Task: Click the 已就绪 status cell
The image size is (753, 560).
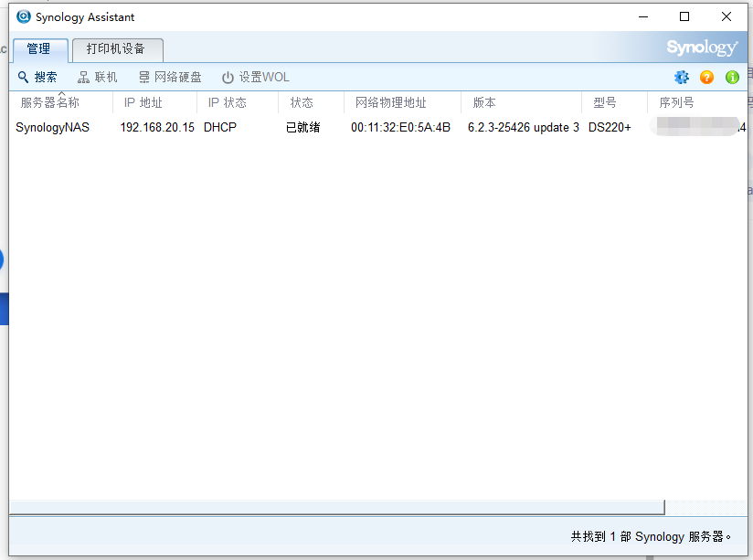Action: point(303,127)
